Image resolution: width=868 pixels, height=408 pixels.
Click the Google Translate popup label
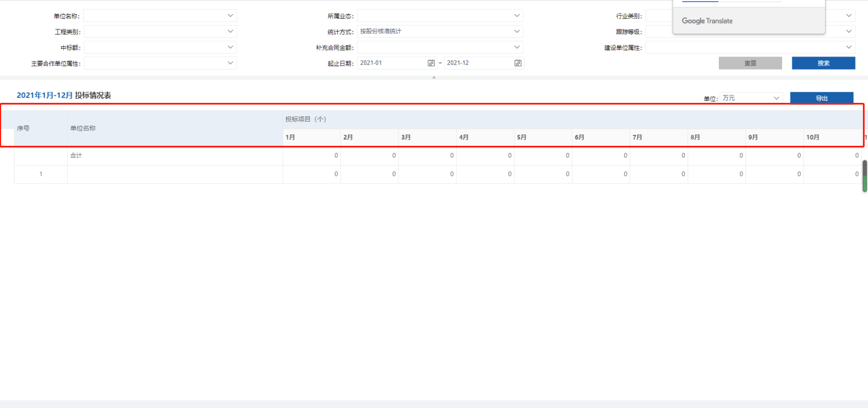coord(707,21)
